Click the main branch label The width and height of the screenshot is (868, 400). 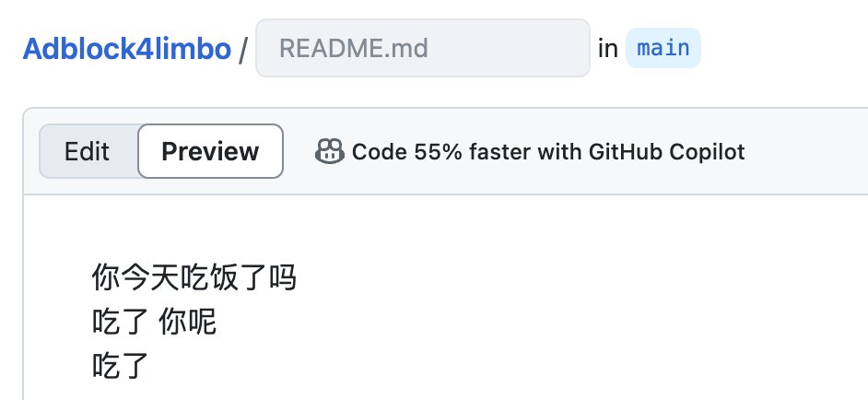(663, 48)
